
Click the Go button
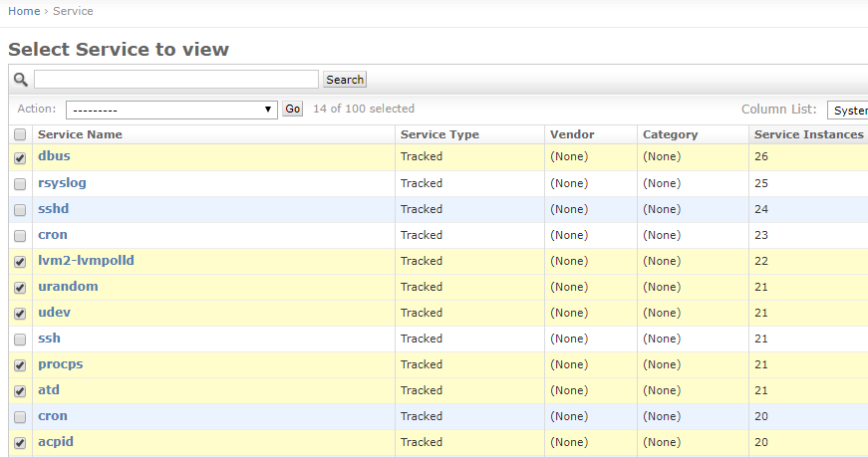[292, 110]
